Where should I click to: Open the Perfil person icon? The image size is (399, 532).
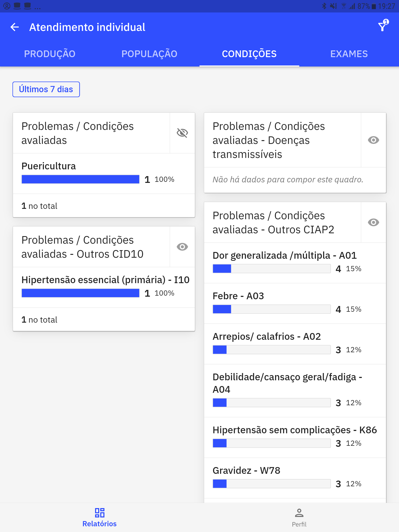click(299, 513)
